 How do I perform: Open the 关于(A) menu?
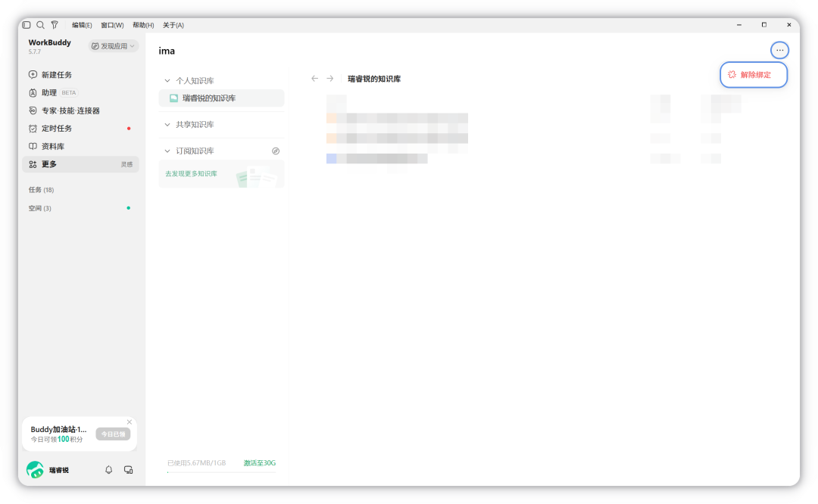point(173,25)
